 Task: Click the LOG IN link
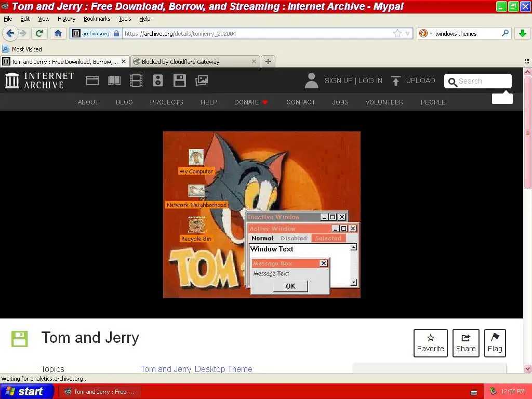370,81
